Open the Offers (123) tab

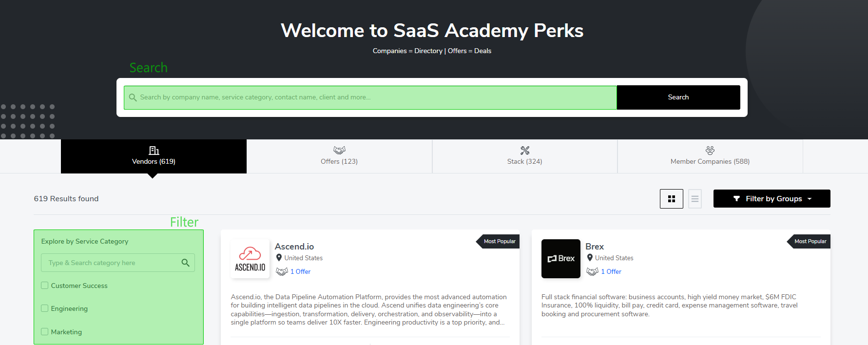339,156
